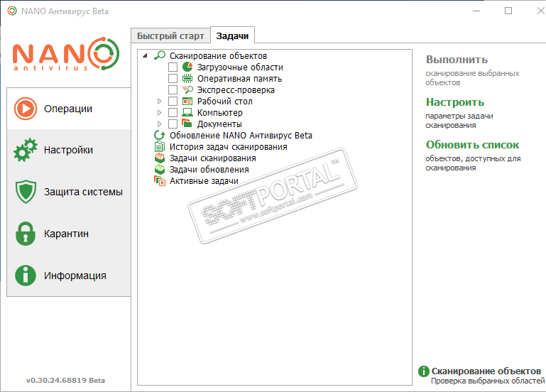Click the info icon beside bottom Сканирование объектов
The image size is (546, 392).
tap(423, 371)
